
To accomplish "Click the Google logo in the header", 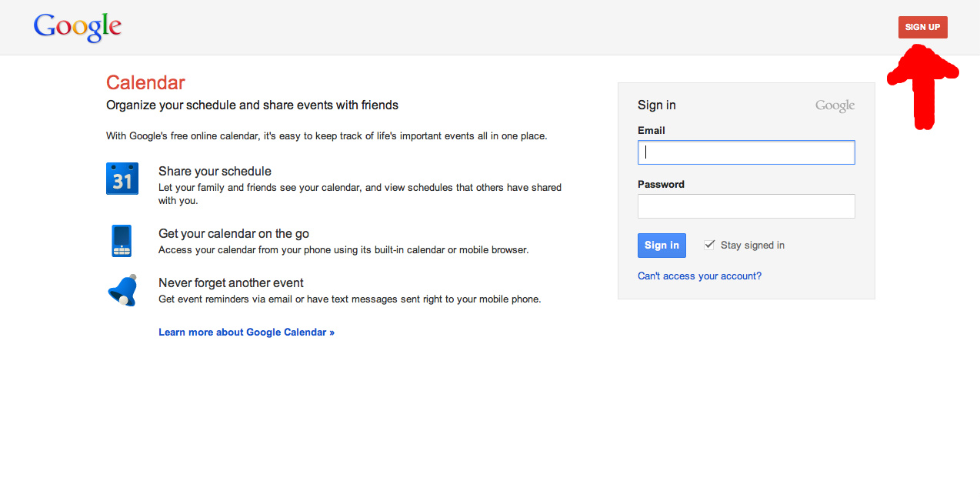I will tap(78, 27).
